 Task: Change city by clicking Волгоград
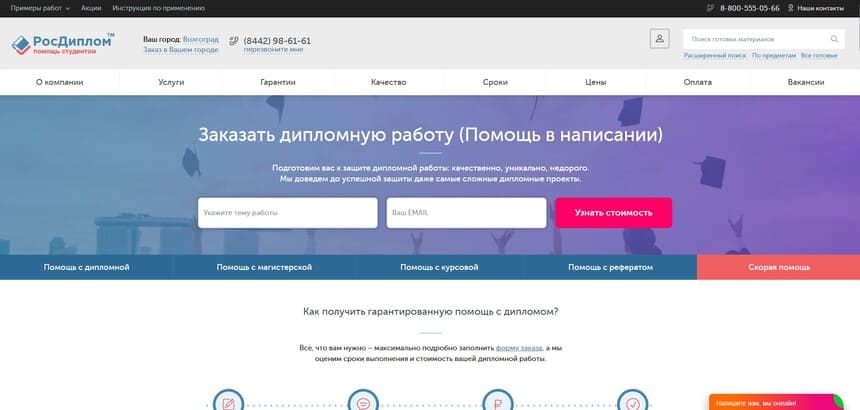click(x=201, y=39)
